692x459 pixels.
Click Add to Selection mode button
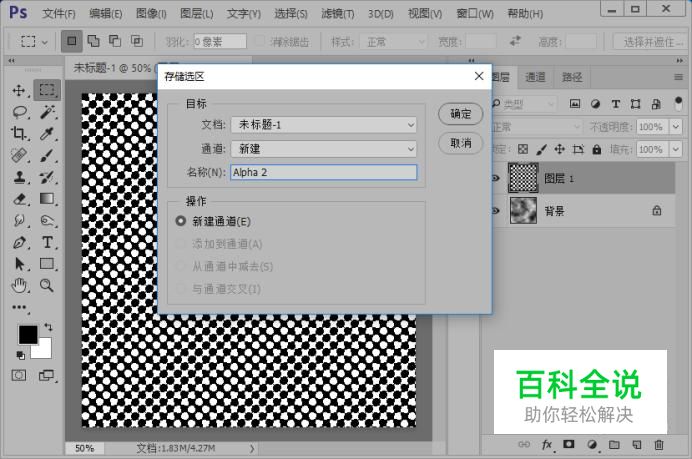click(94, 41)
